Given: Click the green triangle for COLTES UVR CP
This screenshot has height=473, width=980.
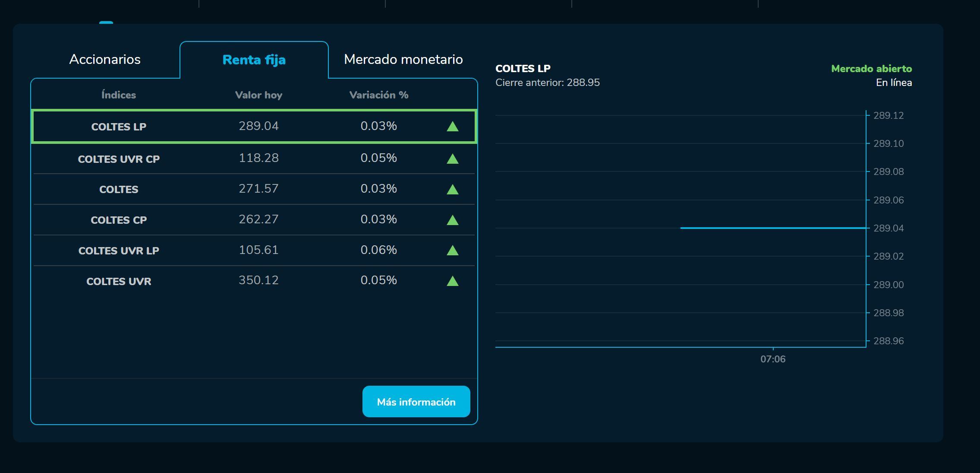Looking at the screenshot, I should 454,158.
